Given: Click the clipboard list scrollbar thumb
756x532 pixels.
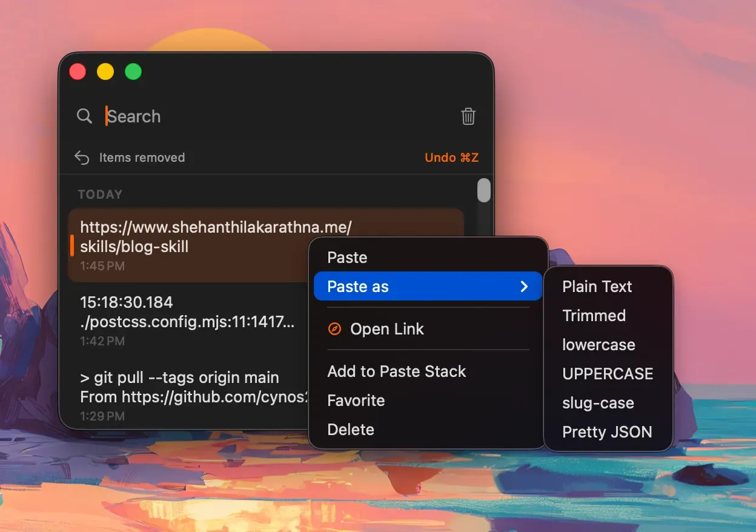Looking at the screenshot, I should [x=484, y=190].
